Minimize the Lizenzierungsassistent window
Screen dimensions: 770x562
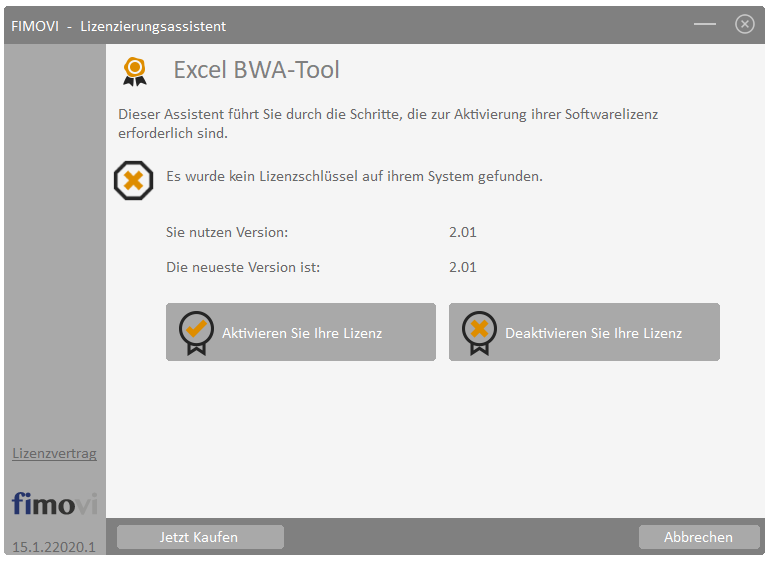point(705,24)
